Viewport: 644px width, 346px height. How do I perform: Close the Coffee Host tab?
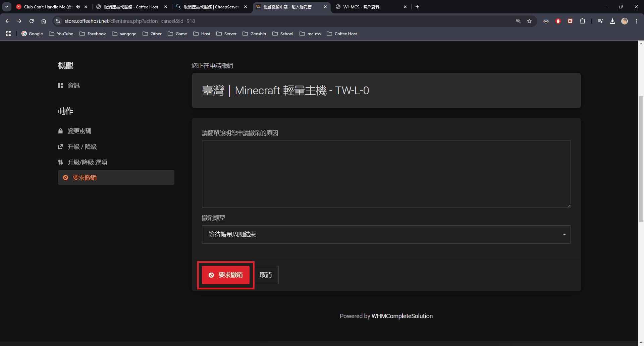[166, 7]
